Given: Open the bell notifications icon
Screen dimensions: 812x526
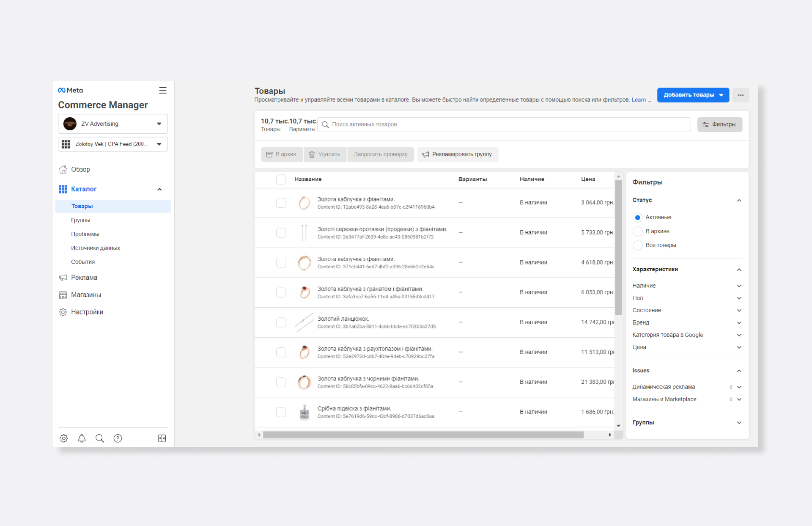Looking at the screenshot, I should click(82, 438).
